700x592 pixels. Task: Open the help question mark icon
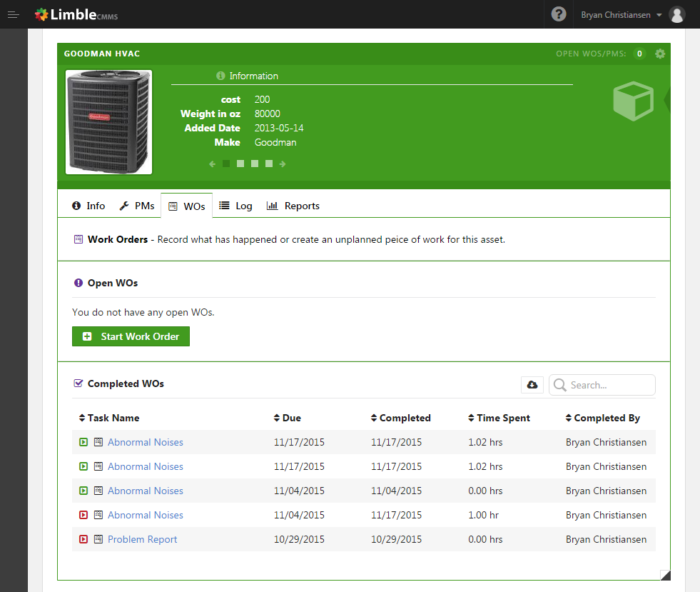(559, 14)
